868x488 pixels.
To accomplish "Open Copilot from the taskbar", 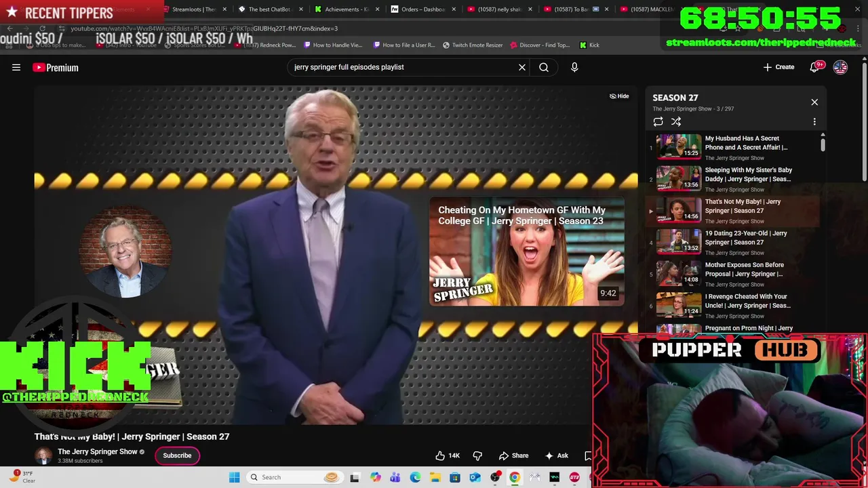I will 375,477.
